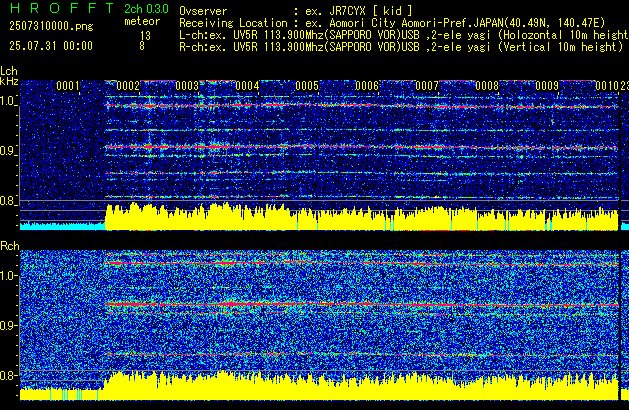Click the kHz axis unit label
Image resolution: width=629 pixels, height=410 pixels.
(9, 81)
